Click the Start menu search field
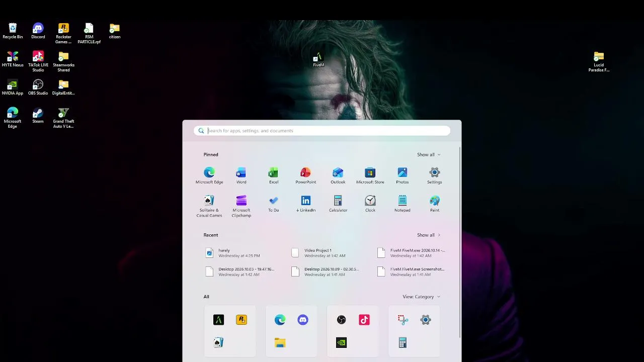Image resolution: width=644 pixels, height=362 pixels. [322, 131]
